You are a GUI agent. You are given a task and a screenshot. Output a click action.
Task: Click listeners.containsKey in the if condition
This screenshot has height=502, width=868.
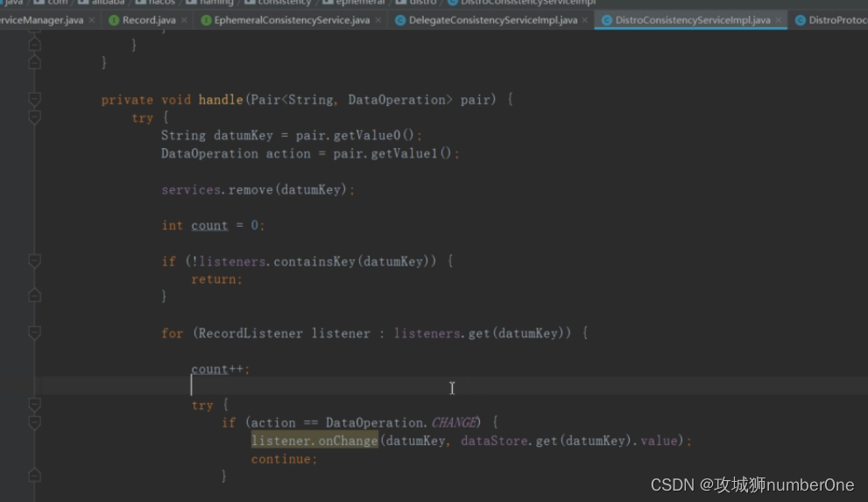278,261
